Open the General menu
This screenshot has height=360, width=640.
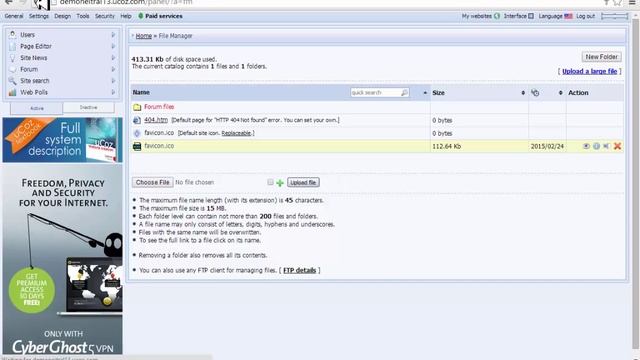(14, 16)
